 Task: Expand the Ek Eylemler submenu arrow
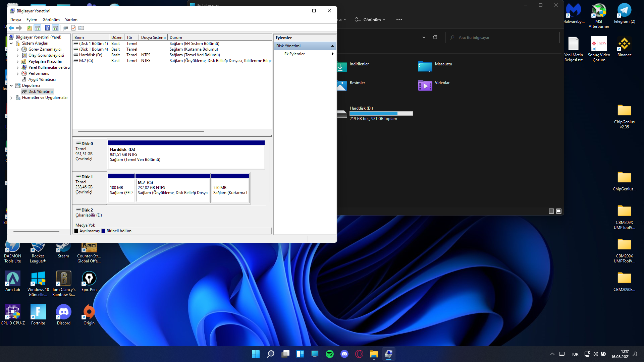pos(332,54)
